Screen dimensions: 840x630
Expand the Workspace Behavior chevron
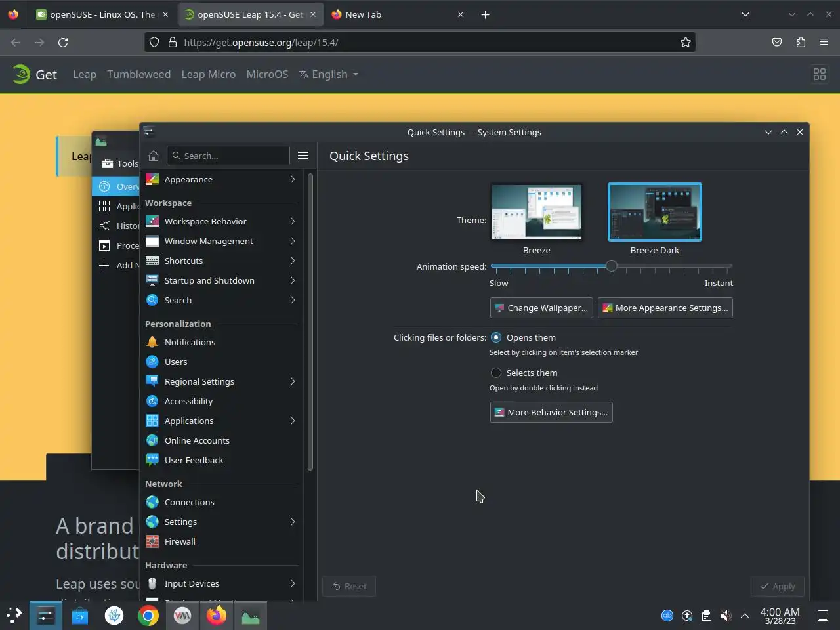(293, 221)
